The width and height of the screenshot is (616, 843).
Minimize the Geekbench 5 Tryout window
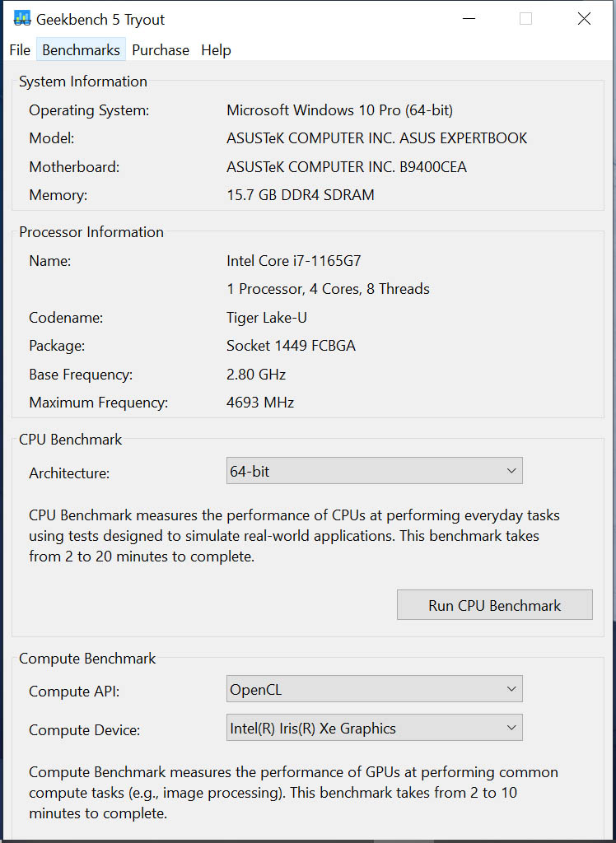coord(468,19)
